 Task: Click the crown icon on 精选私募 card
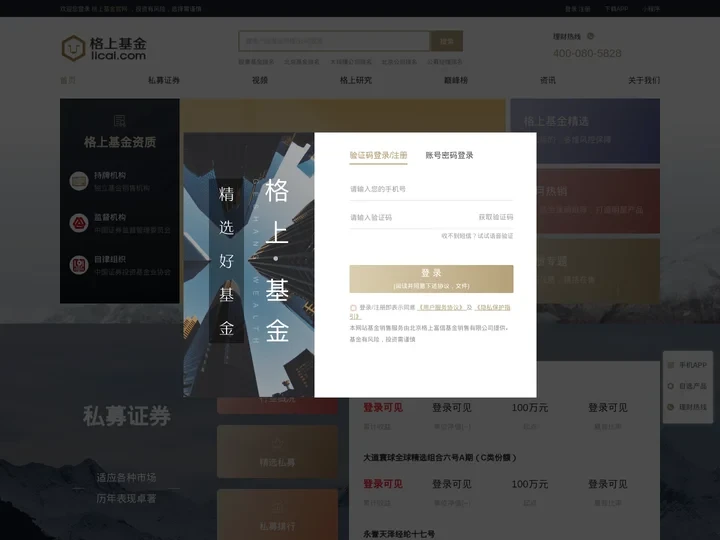coord(277,443)
